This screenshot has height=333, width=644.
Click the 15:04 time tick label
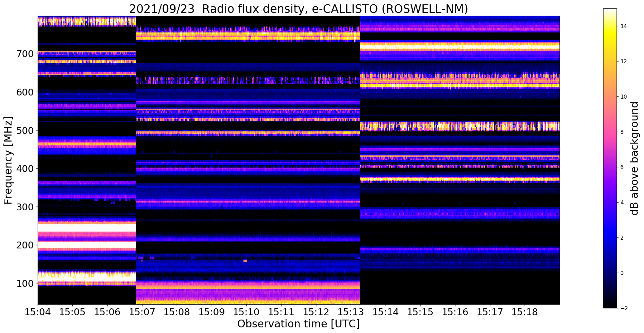(38, 312)
